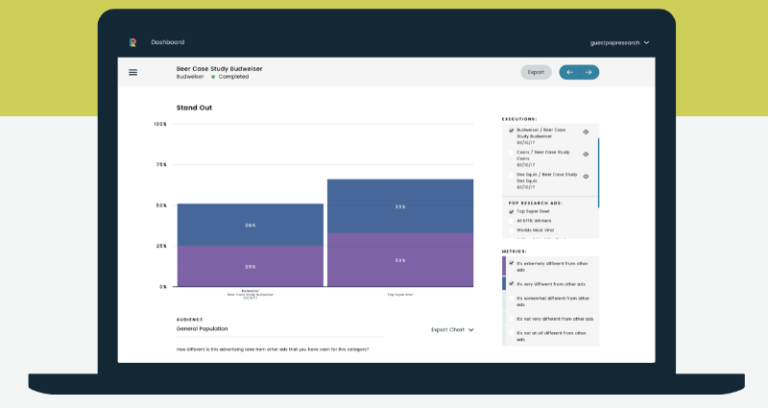This screenshot has height=408, width=768.
Task: Enable the Worlds Most Viral ads
Action: coord(511,230)
